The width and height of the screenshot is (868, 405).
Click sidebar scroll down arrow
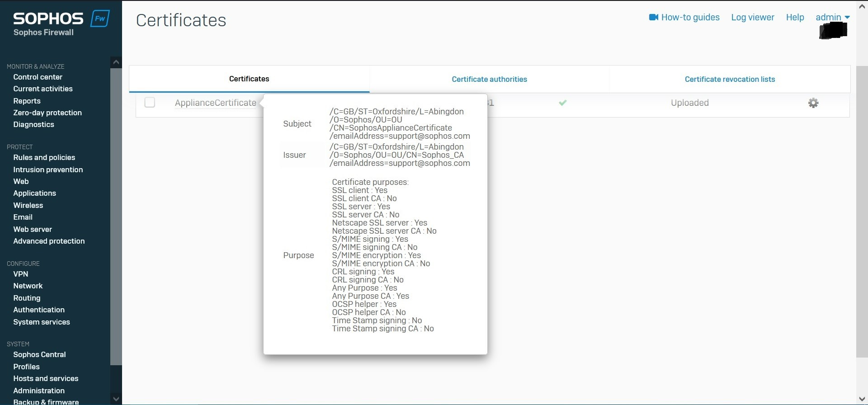[116, 399]
